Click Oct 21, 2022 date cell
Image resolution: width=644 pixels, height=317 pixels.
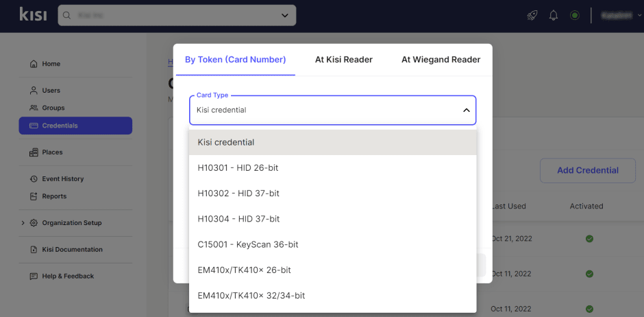point(511,239)
